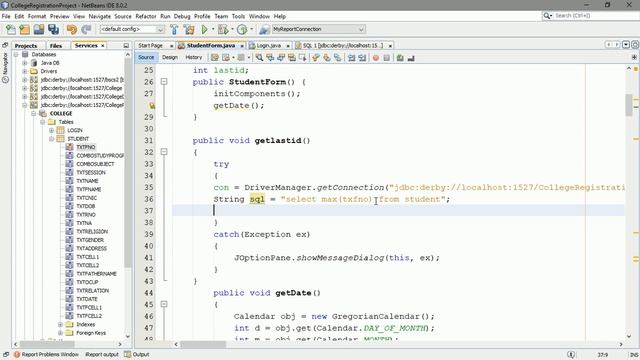Select the Source view button
Screen dimensions: 640x360
pos(146,58)
